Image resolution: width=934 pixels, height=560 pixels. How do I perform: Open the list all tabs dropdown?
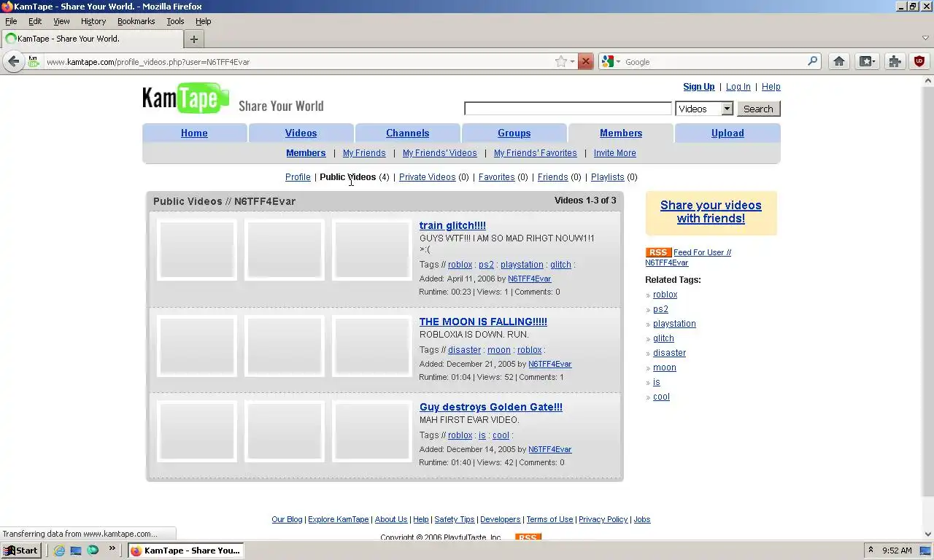[x=925, y=39]
